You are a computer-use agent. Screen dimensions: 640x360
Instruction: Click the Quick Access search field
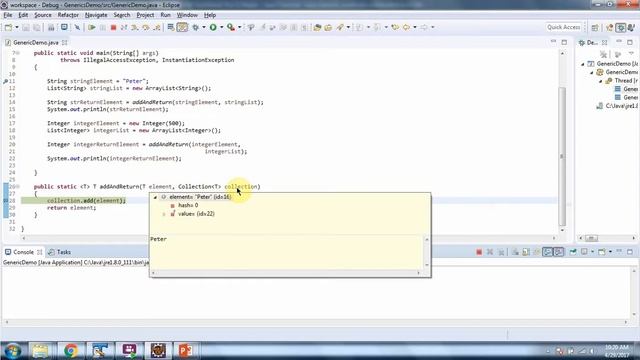(564, 27)
